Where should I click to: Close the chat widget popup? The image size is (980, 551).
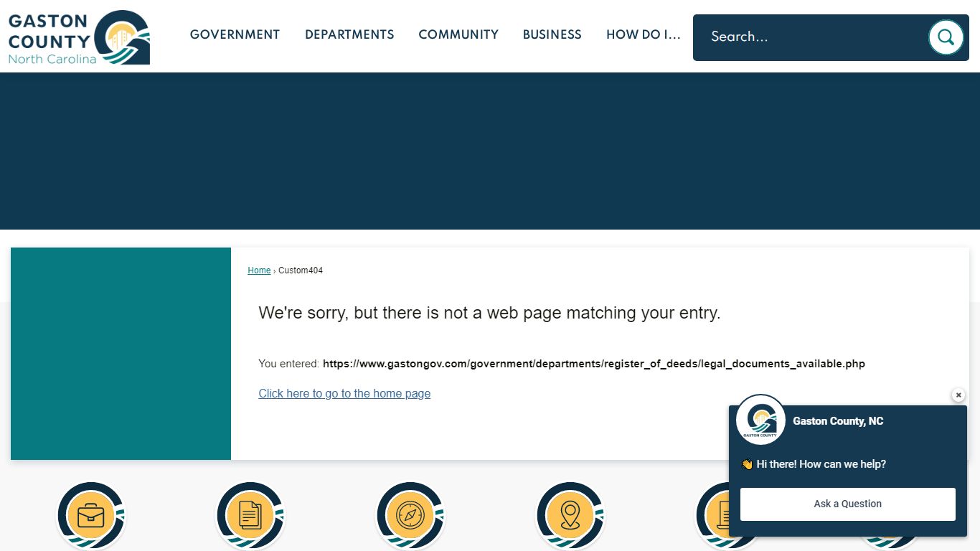point(958,395)
